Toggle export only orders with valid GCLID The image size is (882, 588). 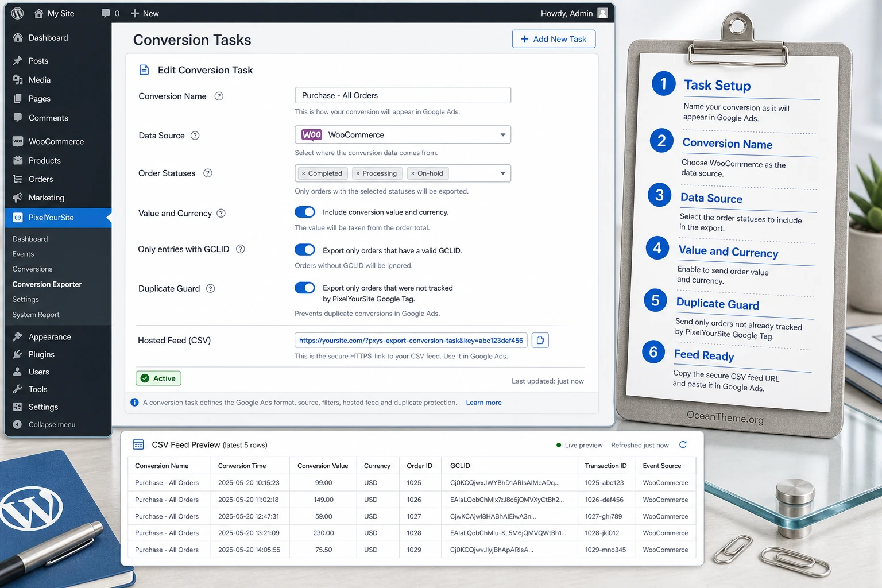point(305,250)
